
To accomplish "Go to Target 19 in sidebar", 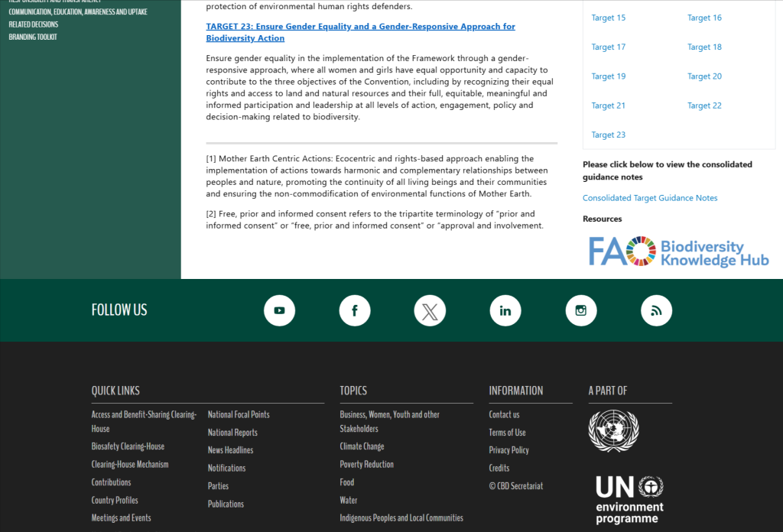I will pos(608,76).
